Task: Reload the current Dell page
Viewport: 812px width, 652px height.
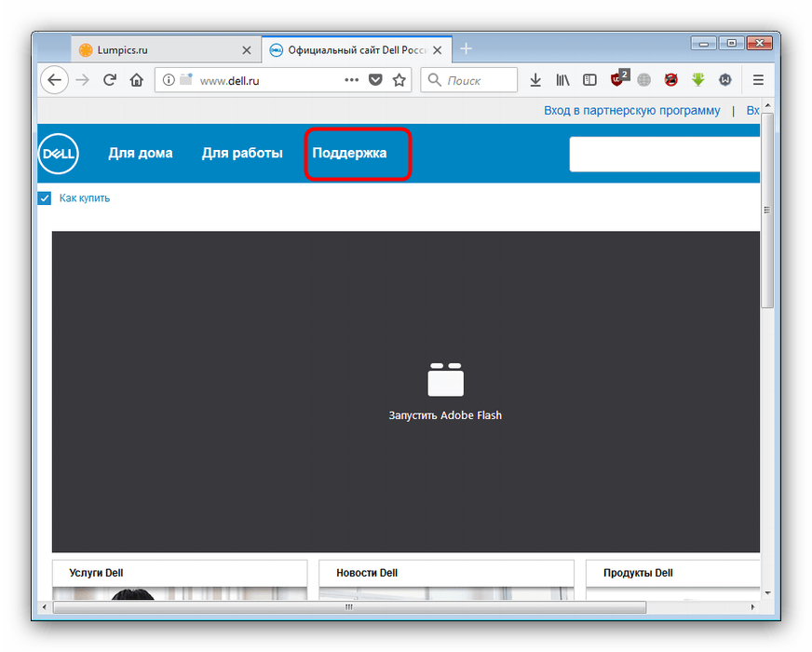Action: [x=110, y=80]
